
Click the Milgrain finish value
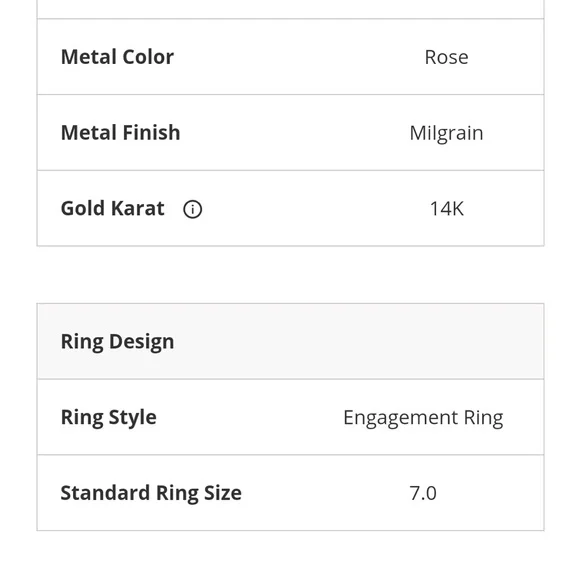[446, 134]
